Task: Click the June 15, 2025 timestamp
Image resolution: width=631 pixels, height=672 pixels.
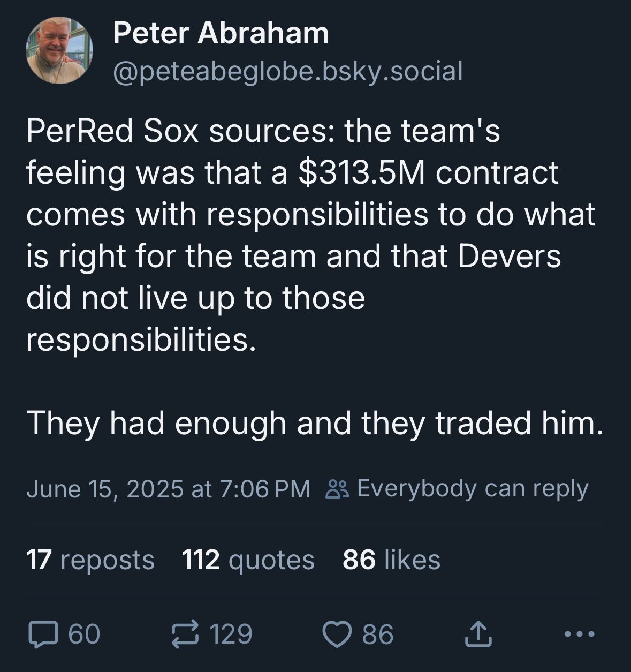Action: pyautogui.click(x=168, y=488)
